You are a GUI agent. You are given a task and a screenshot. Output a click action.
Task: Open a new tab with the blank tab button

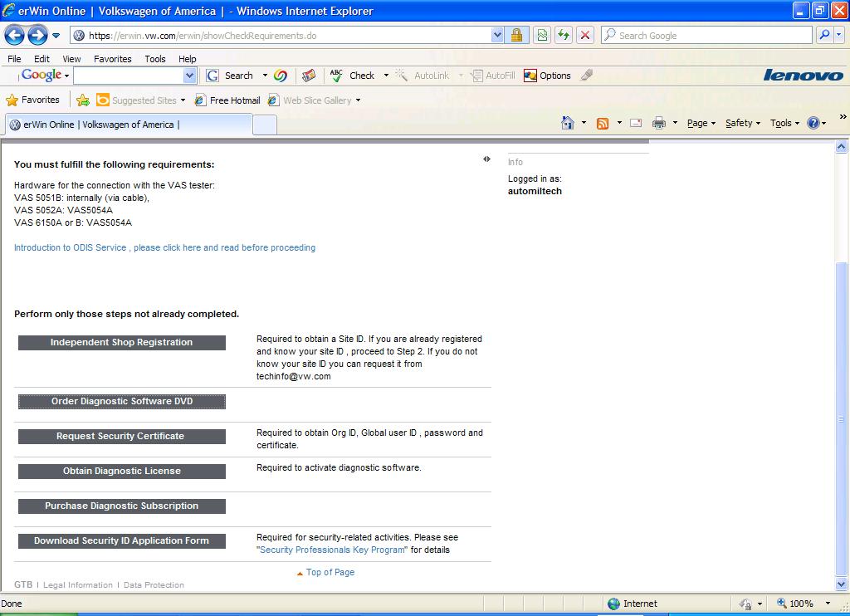click(x=265, y=125)
